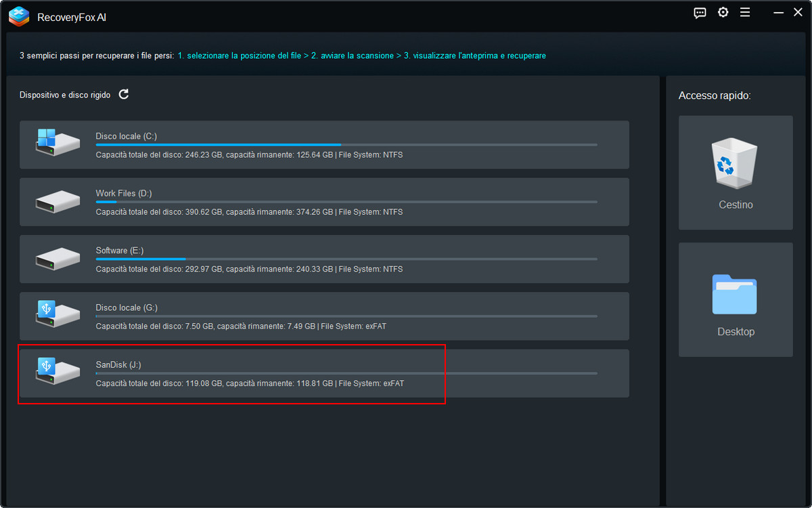The height and width of the screenshot is (508, 812).
Task: Click the capacity bar of Disco locale (C:)
Action: click(x=346, y=145)
